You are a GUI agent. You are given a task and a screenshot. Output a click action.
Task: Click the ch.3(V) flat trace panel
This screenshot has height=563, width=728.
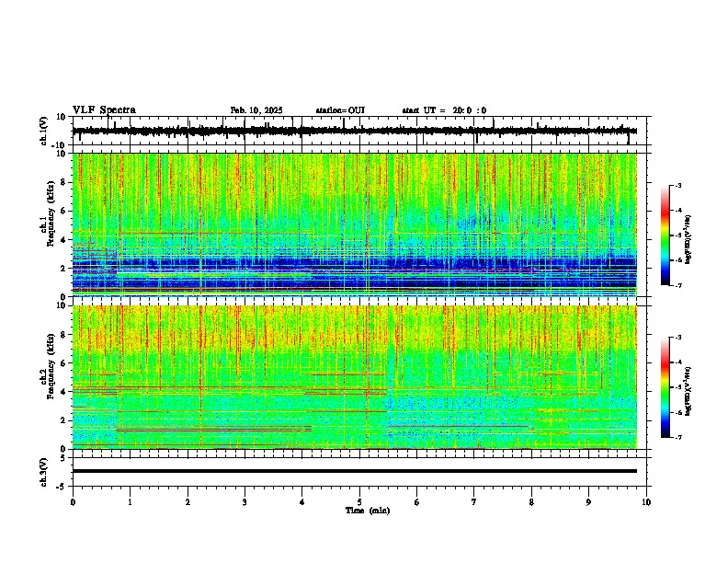359,472
